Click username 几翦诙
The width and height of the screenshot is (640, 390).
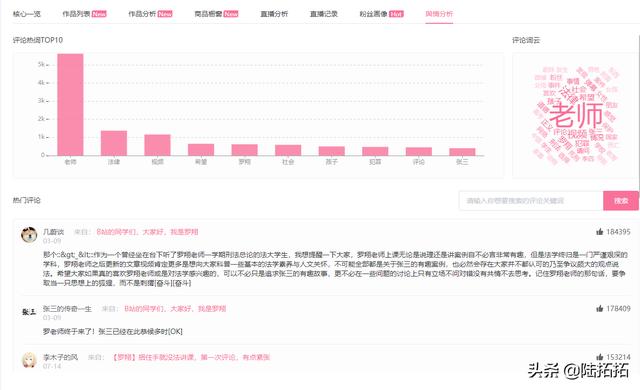53,232
